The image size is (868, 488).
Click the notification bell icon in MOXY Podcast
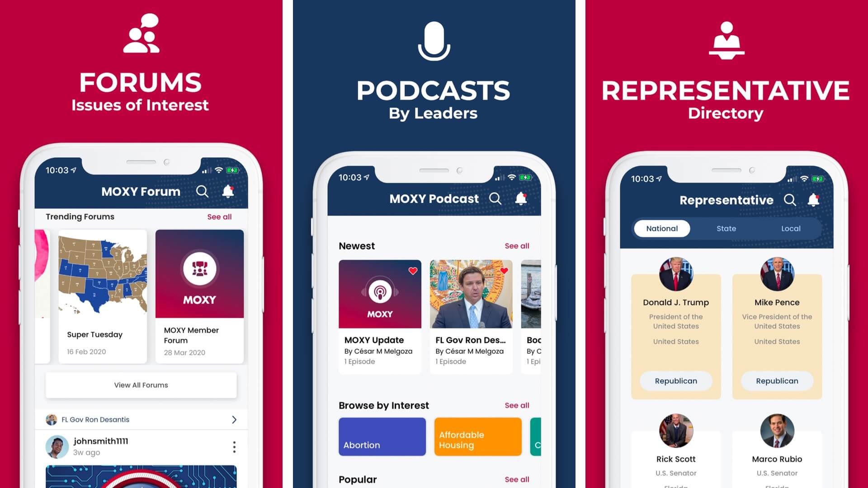tap(520, 198)
